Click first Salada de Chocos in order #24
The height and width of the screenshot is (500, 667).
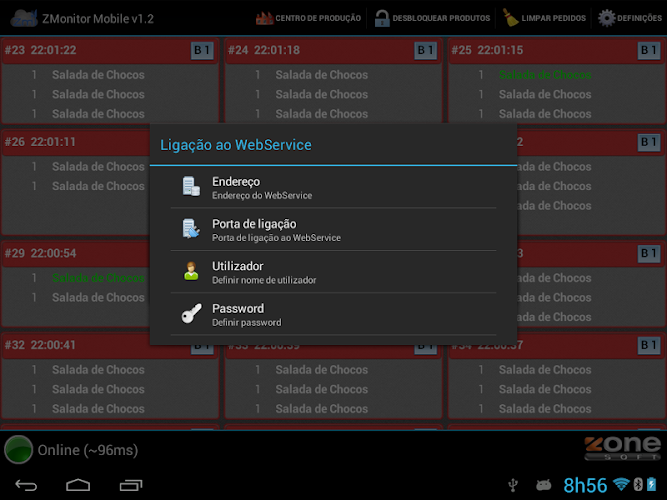coord(322,75)
